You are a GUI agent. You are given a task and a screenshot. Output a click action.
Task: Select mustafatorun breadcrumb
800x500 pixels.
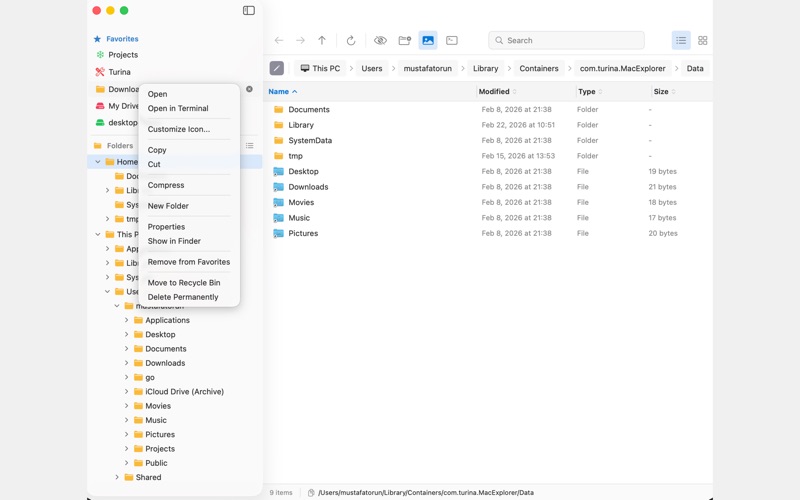click(428, 68)
